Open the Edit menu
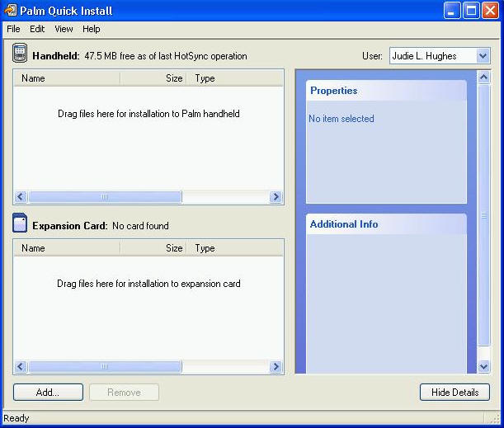The width and height of the screenshot is (504, 428). 37,29
